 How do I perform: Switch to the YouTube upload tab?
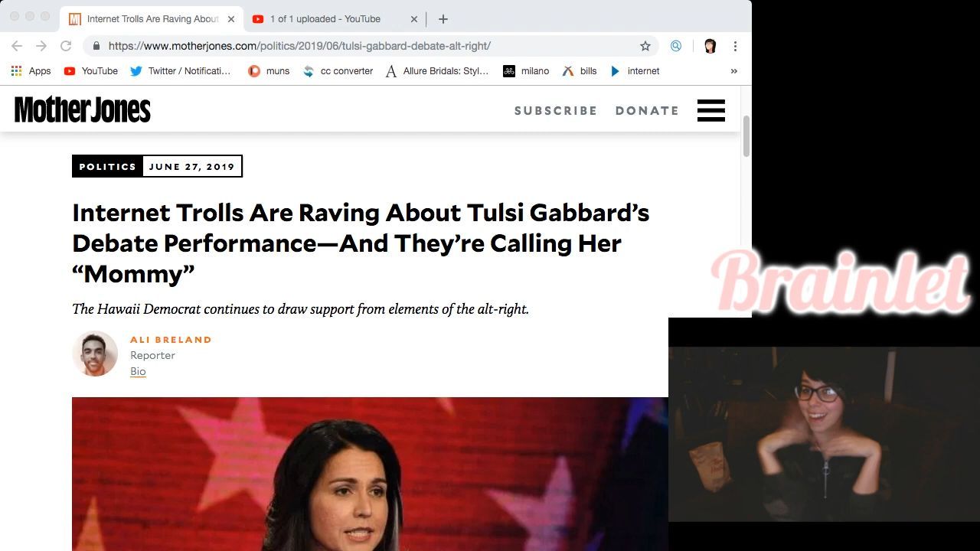[x=325, y=19]
